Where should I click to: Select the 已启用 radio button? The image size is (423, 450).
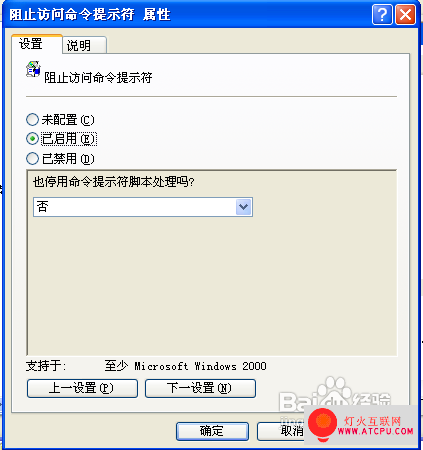click(x=32, y=139)
